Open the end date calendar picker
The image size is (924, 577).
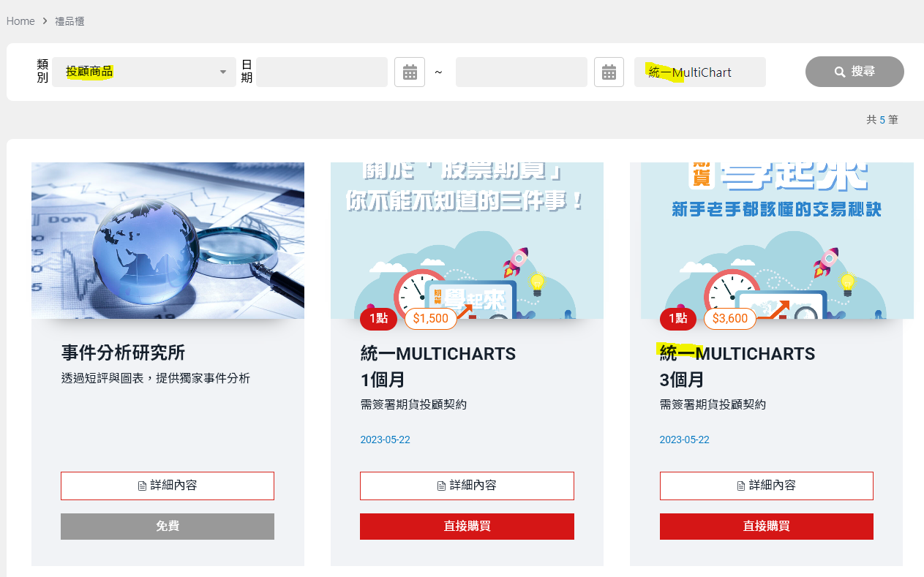[x=609, y=72]
